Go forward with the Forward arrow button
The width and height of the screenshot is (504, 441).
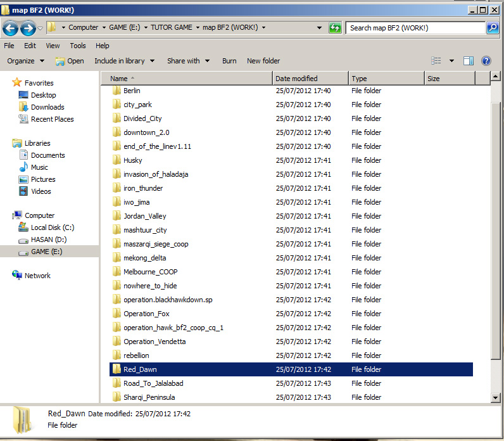[x=28, y=29]
